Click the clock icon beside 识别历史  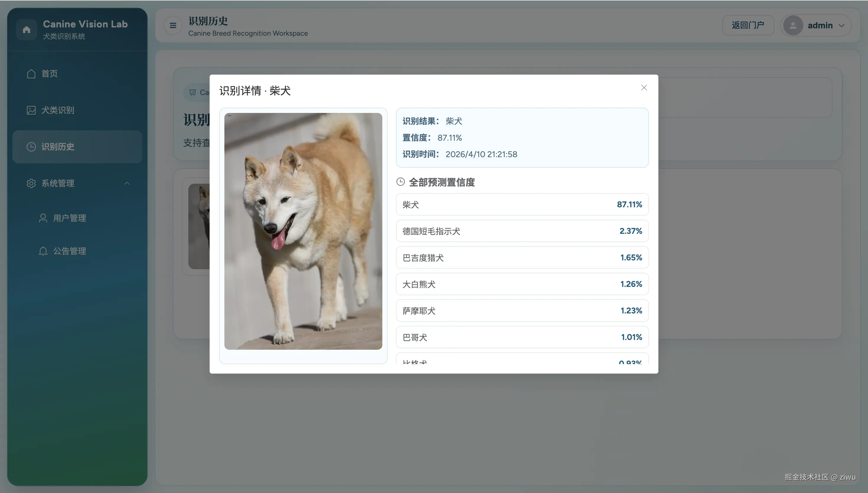(x=31, y=147)
